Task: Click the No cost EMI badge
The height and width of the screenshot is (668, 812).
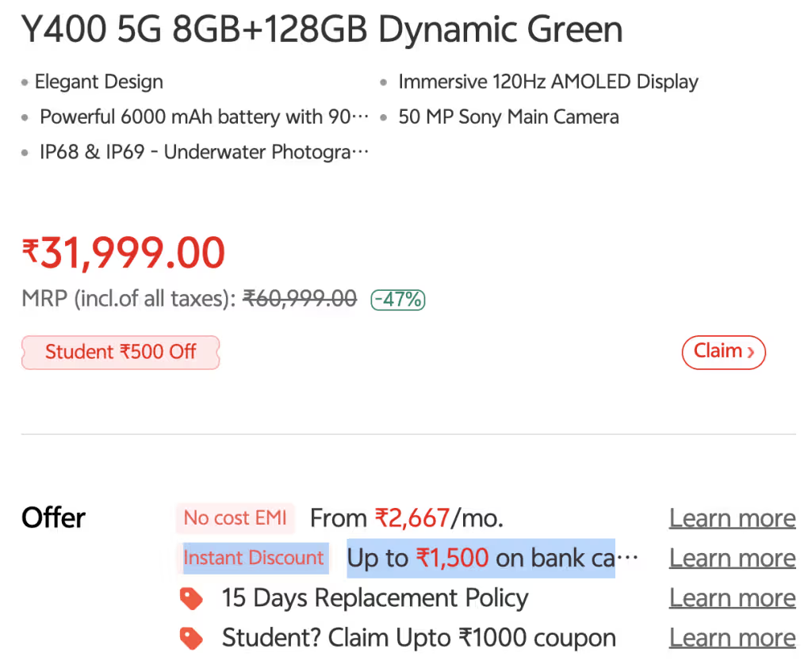Action: 235,518
